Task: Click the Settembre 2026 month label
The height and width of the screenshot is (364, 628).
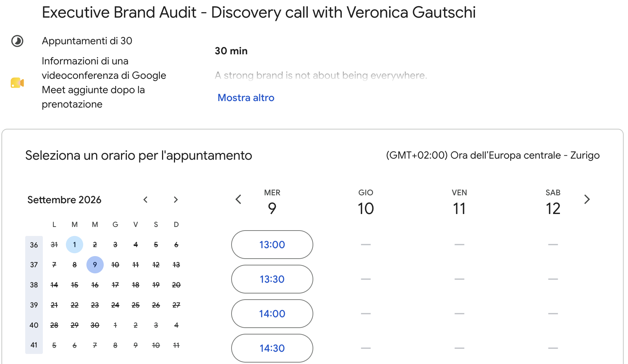Action: click(x=64, y=200)
